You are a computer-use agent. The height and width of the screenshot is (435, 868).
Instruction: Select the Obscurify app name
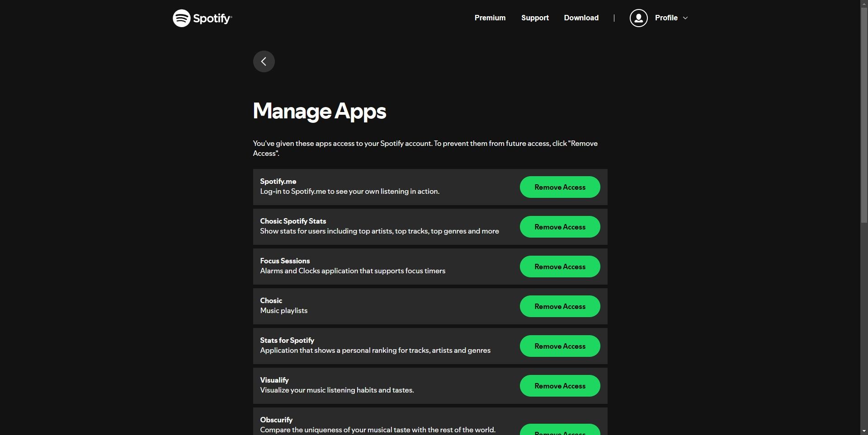tap(276, 420)
